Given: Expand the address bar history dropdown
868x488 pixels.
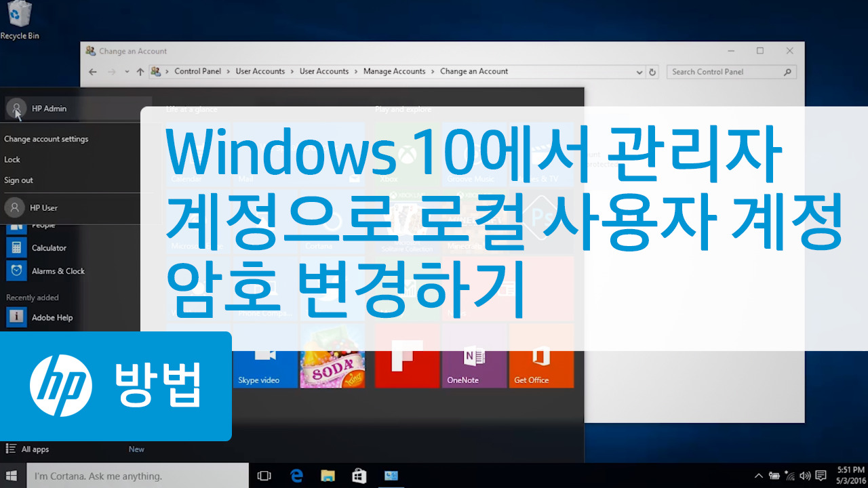Looking at the screenshot, I should (x=639, y=71).
